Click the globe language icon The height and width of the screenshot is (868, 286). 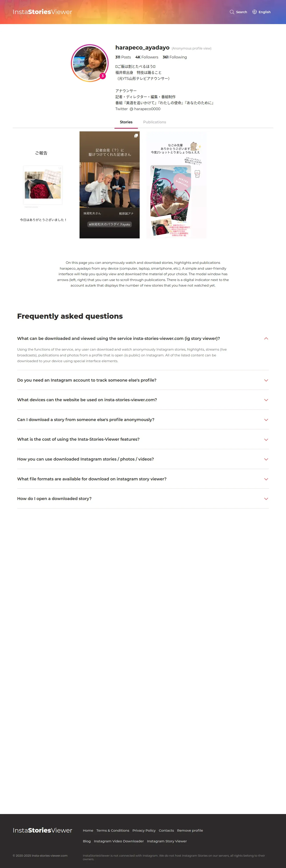point(254,12)
